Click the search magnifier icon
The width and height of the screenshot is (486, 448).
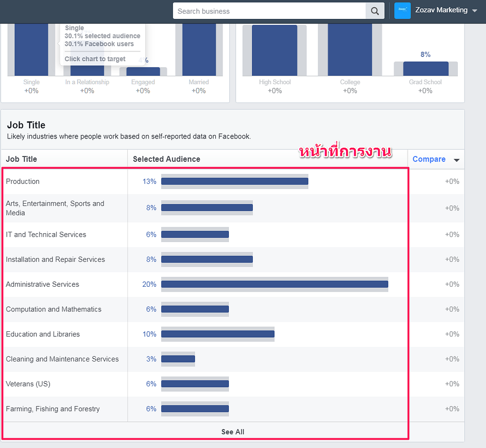[375, 11]
